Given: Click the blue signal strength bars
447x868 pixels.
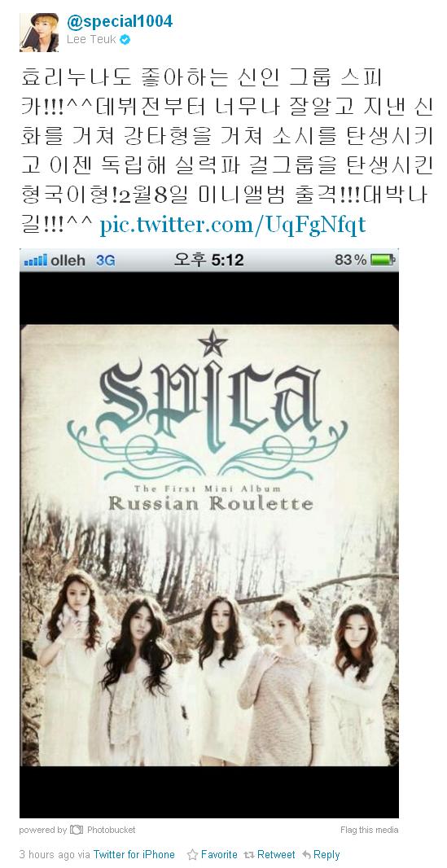Looking at the screenshot, I should click(35, 260).
